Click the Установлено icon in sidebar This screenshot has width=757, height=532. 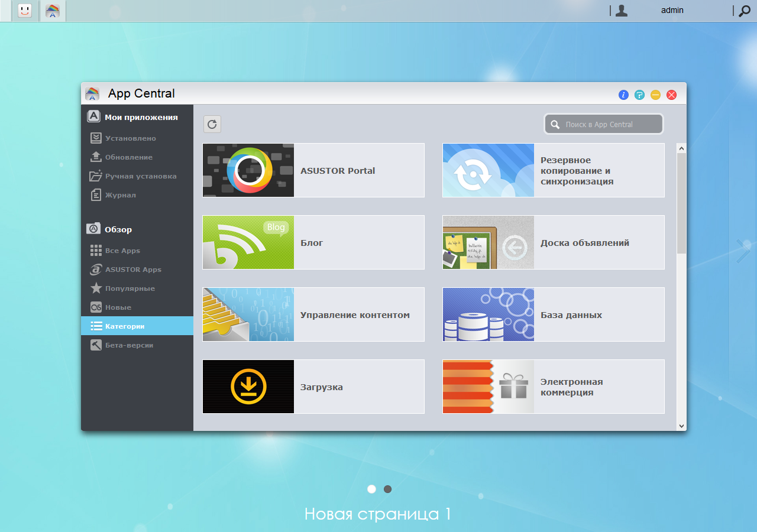96,138
